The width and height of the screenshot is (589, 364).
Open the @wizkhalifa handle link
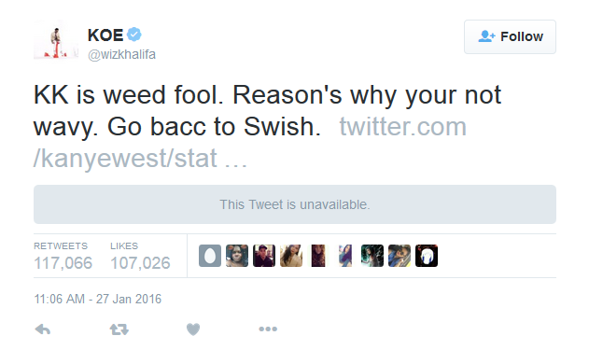tap(121, 54)
